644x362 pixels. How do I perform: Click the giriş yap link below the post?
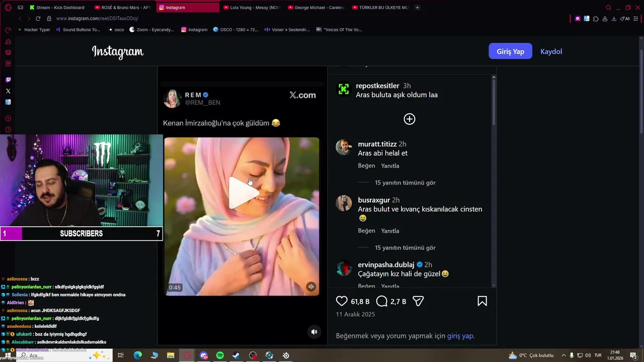pos(460,336)
